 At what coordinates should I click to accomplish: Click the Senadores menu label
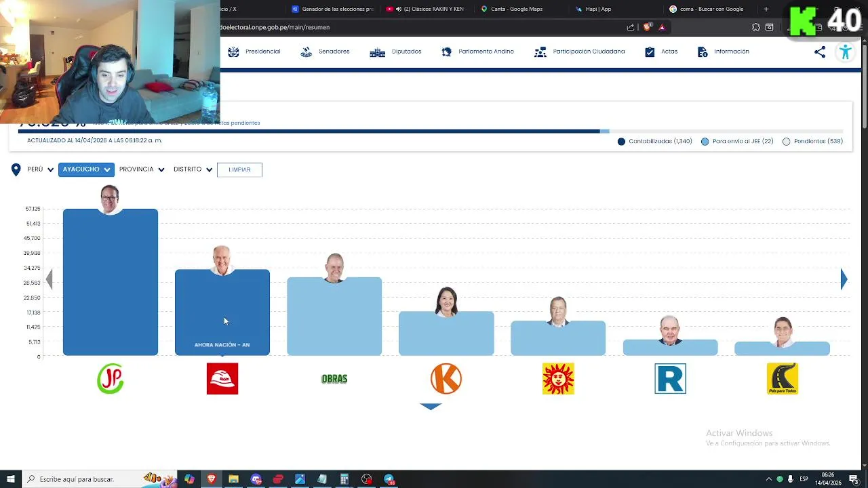coord(334,52)
